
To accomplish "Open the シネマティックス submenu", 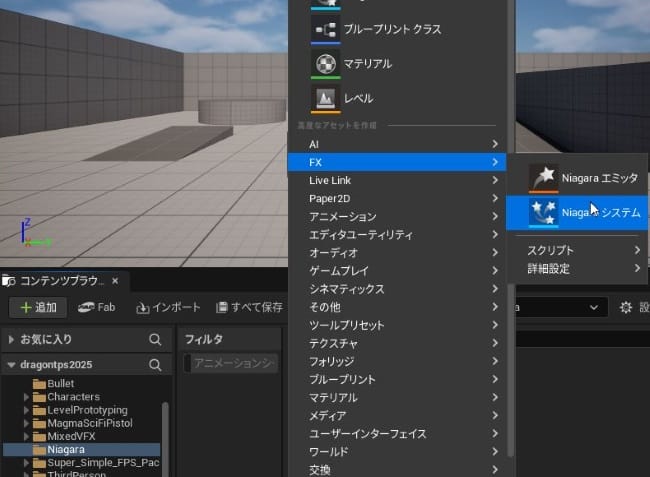I will coord(397,289).
